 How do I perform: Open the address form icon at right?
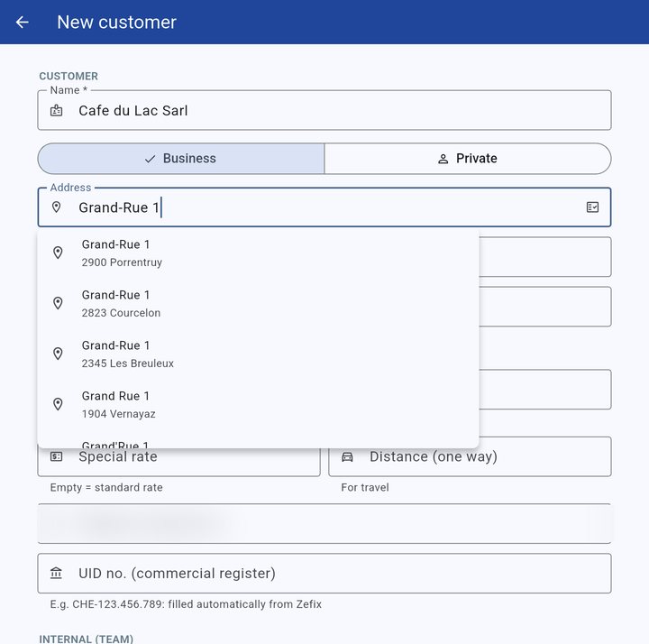[x=592, y=207]
